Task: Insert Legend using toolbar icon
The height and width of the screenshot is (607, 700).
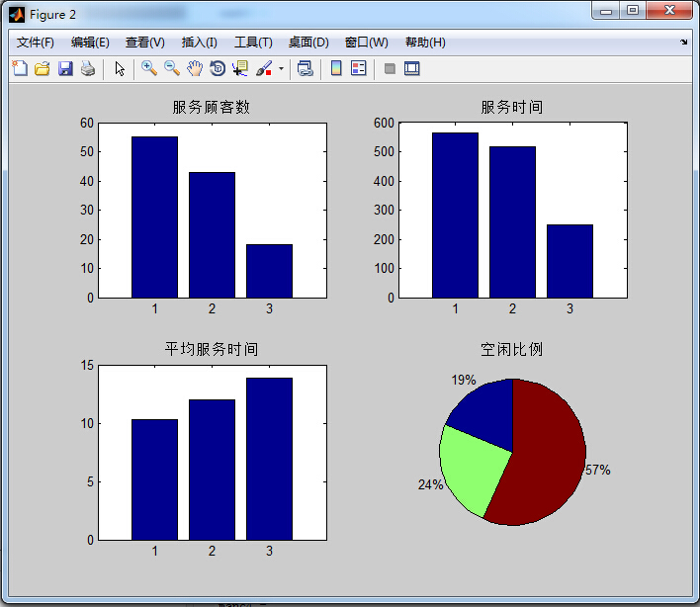Action: tap(359, 68)
